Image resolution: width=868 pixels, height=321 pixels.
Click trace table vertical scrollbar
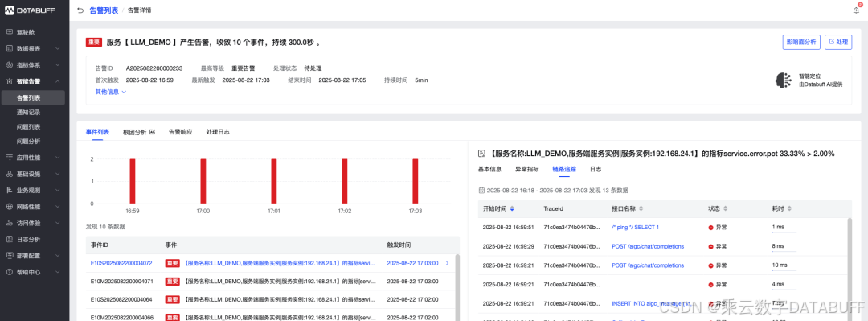click(x=850, y=269)
